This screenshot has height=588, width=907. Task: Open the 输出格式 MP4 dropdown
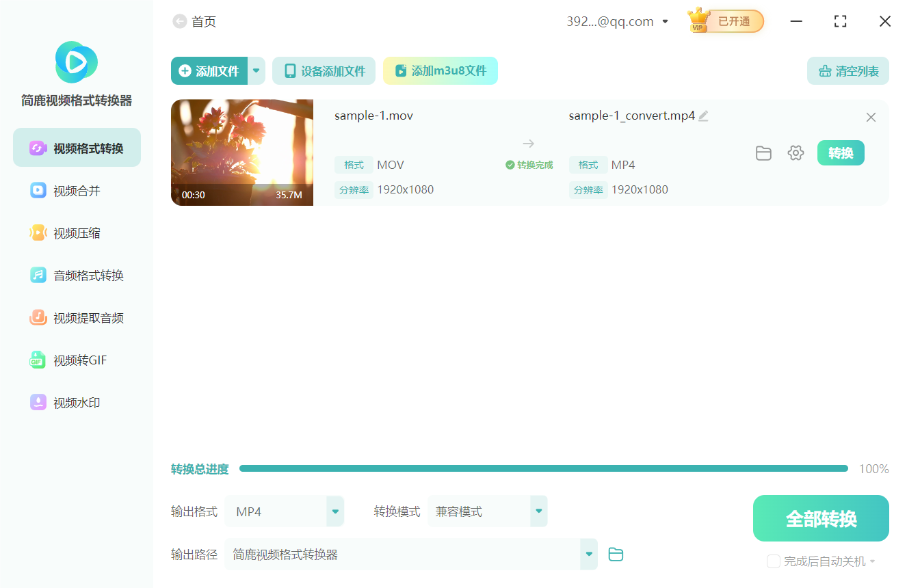(285, 511)
